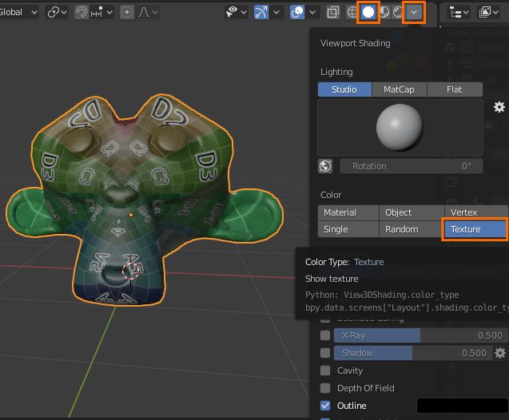Set color type to Object
The width and height of the screenshot is (509, 420).
coord(412,212)
